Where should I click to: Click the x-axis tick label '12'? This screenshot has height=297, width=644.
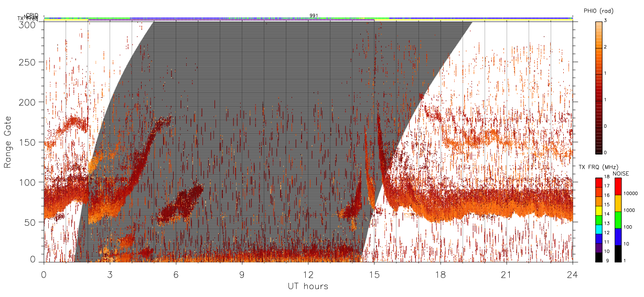point(308,274)
